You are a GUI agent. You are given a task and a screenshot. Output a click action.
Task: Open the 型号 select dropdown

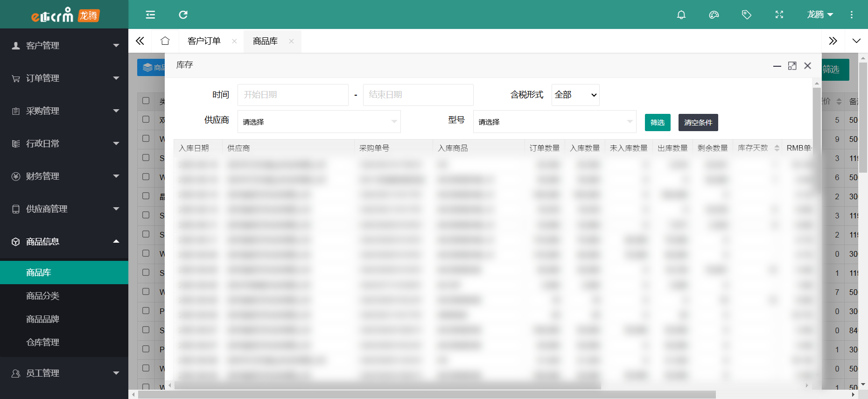[x=554, y=122]
